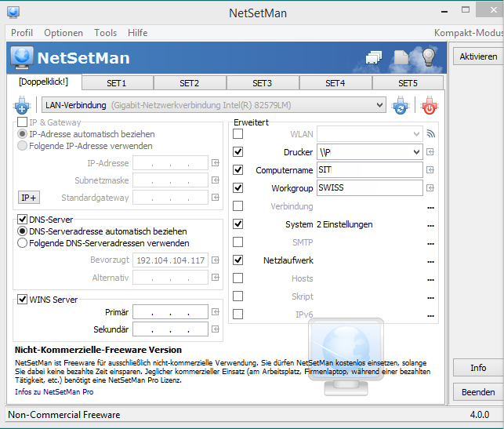Toggle the Workgroup checkbox

[237, 187]
